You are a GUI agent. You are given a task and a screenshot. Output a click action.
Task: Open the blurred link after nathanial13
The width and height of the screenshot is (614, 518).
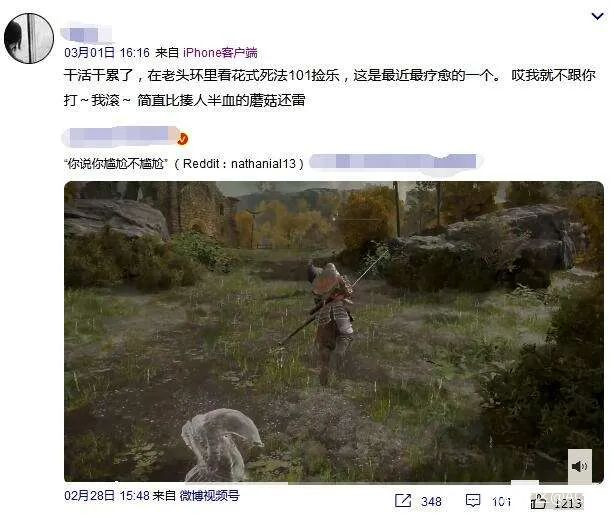click(x=395, y=162)
